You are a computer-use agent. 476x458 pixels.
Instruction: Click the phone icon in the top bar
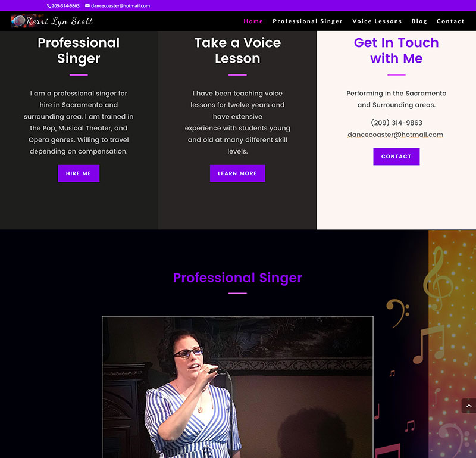click(49, 6)
